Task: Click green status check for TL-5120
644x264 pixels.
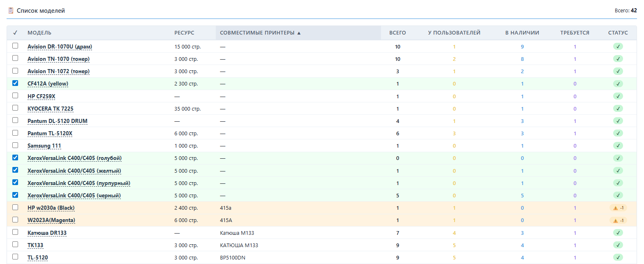Action: (x=618, y=257)
